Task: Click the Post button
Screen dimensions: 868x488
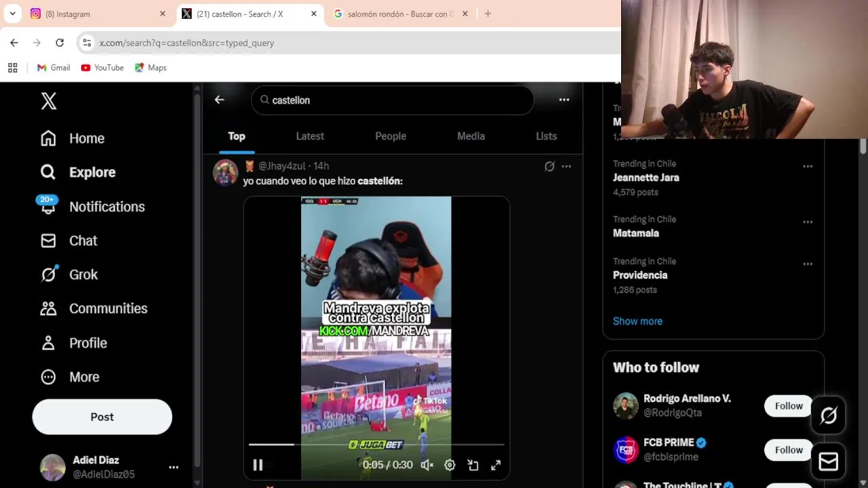Action: [102, 417]
